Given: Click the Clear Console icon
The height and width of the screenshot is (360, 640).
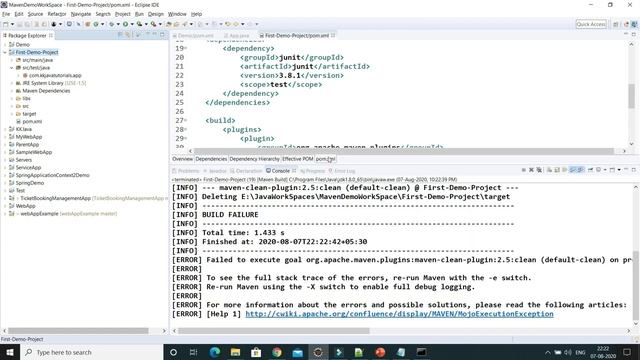Looking at the screenshot, I should (549, 170).
